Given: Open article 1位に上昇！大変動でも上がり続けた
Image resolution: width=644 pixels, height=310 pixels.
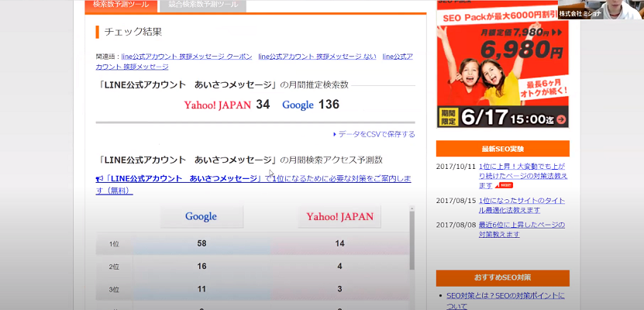Looking at the screenshot, I should pos(523,176).
